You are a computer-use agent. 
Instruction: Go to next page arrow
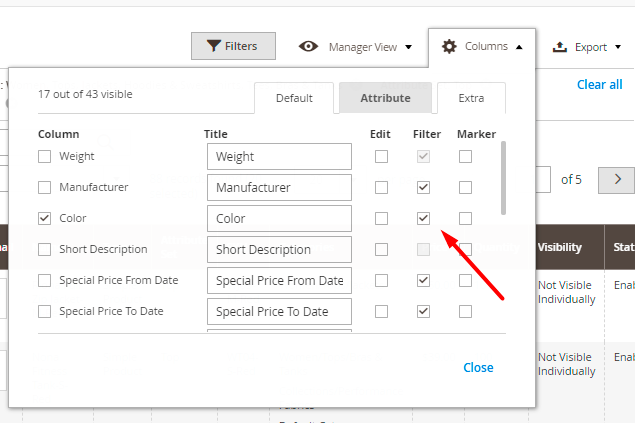point(617,180)
